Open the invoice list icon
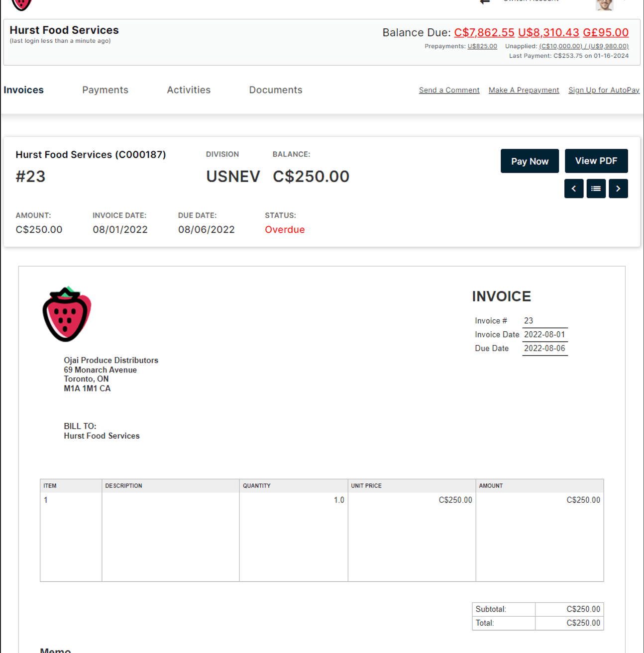This screenshot has height=653, width=644. pyautogui.click(x=596, y=188)
